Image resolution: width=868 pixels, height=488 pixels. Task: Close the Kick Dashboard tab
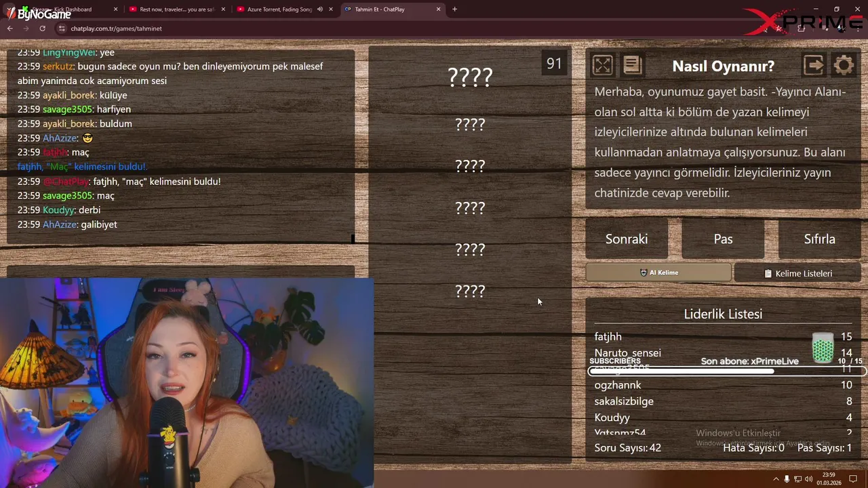point(115,9)
